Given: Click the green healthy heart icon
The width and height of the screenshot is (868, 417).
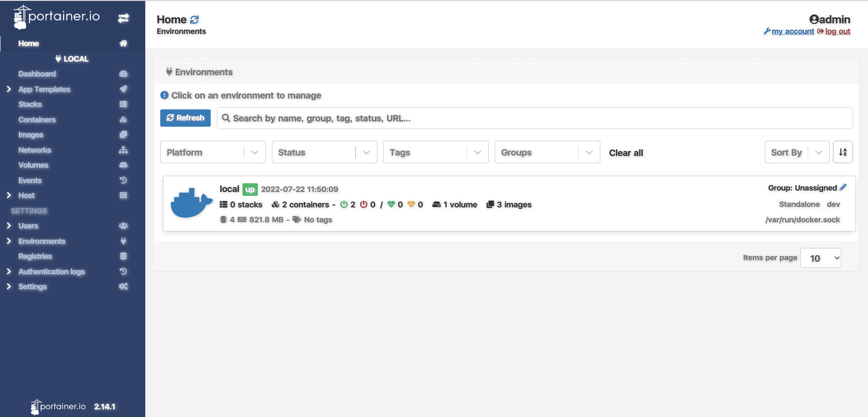Looking at the screenshot, I should click(x=391, y=204).
